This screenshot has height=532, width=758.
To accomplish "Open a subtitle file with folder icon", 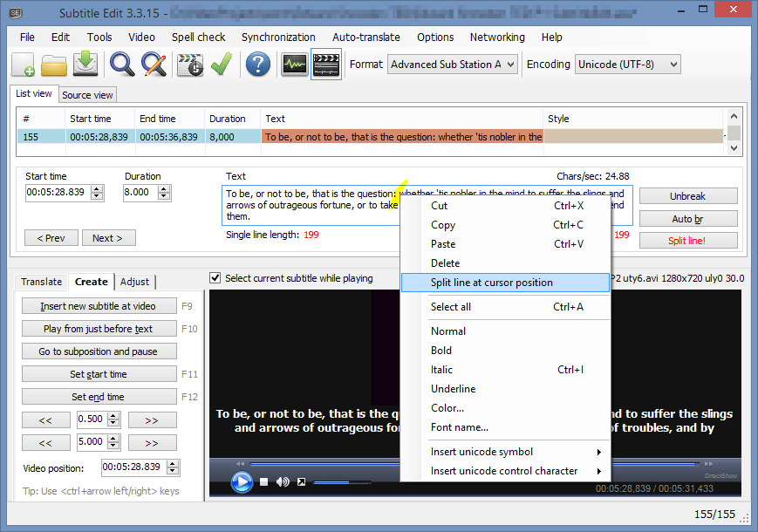I will tap(54, 64).
